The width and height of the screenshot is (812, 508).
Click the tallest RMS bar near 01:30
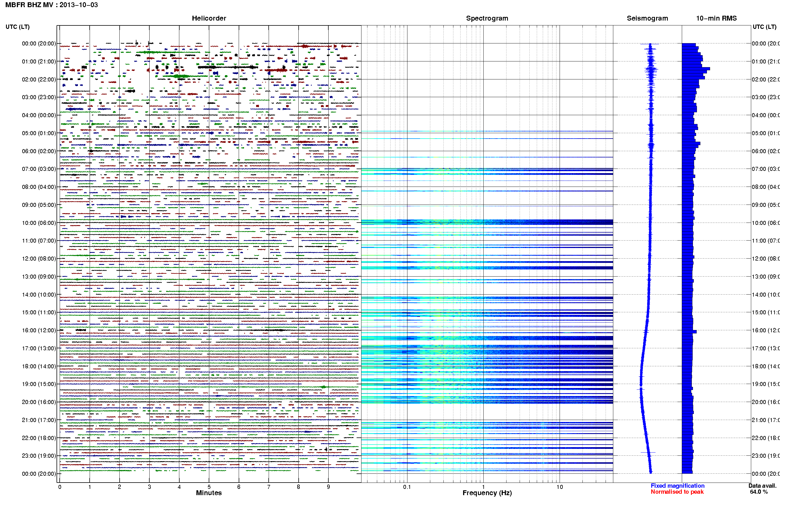click(x=696, y=69)
